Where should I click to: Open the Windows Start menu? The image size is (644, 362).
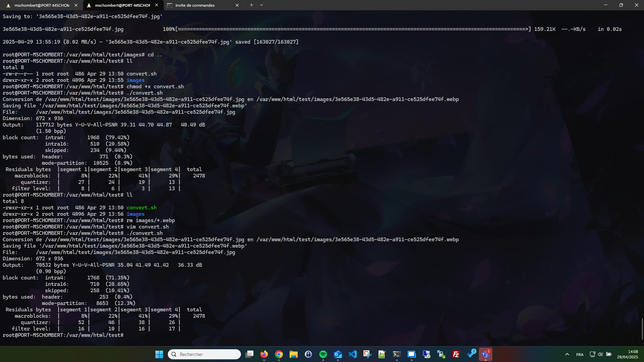(x=159, y=354)
